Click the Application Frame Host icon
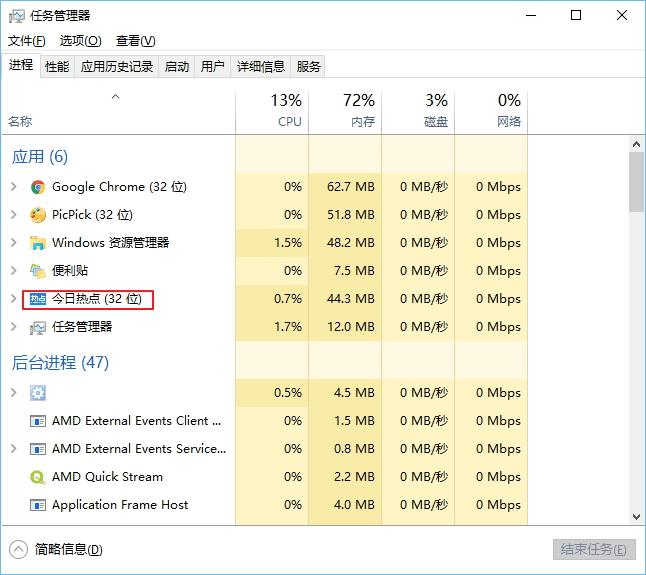 tap(38, 505)
